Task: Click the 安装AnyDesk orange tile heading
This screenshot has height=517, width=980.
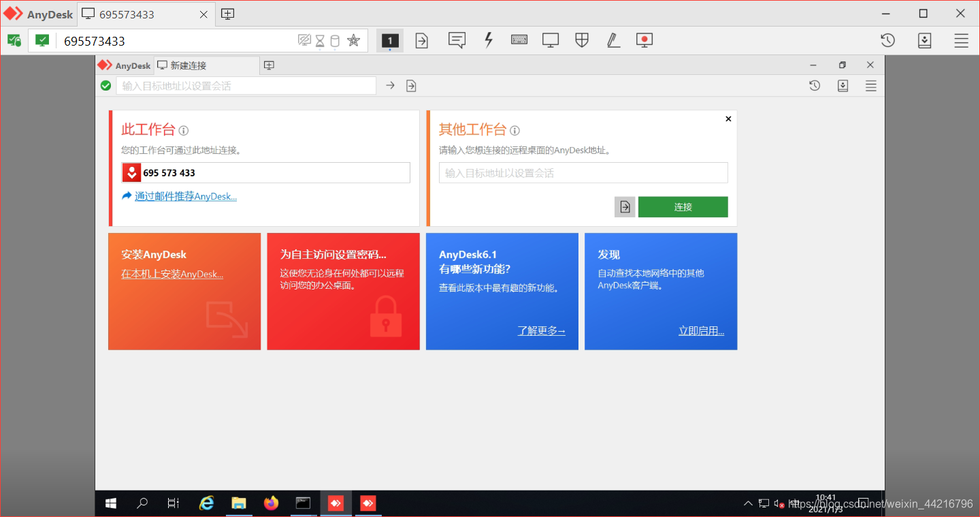Action: pyautogui.click(x=154, y=254)
